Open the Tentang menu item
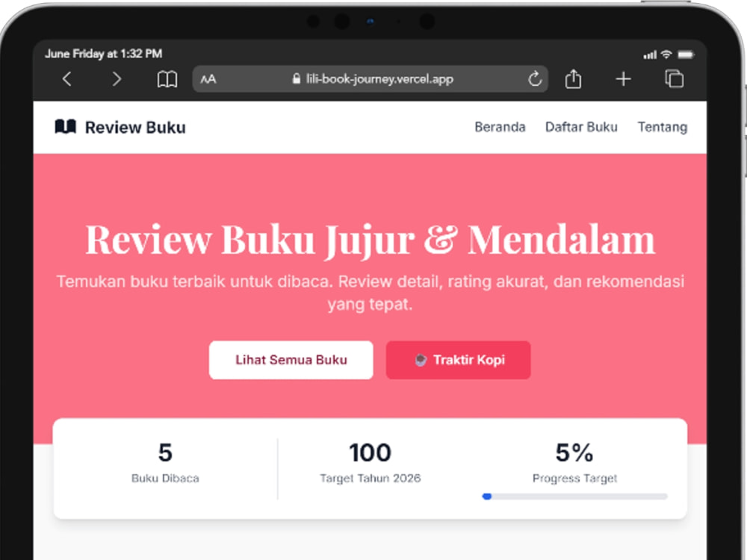 pos(662,127)
